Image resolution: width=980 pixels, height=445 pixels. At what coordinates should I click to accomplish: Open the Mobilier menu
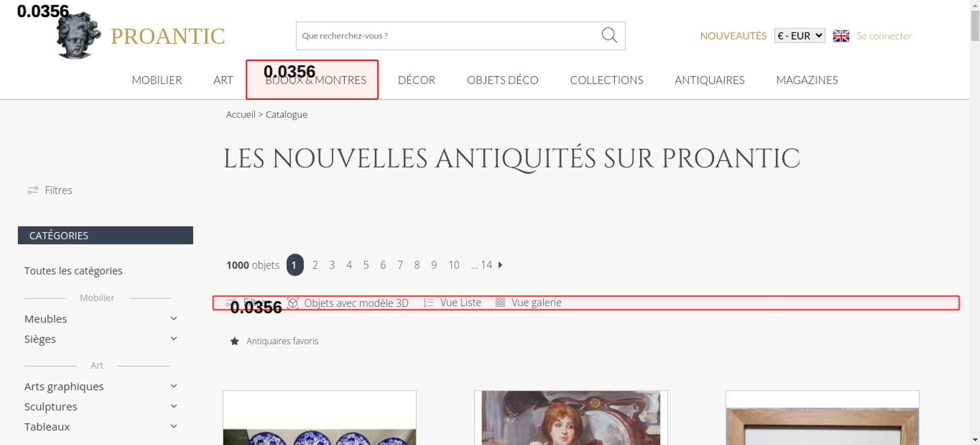[157, 80]
